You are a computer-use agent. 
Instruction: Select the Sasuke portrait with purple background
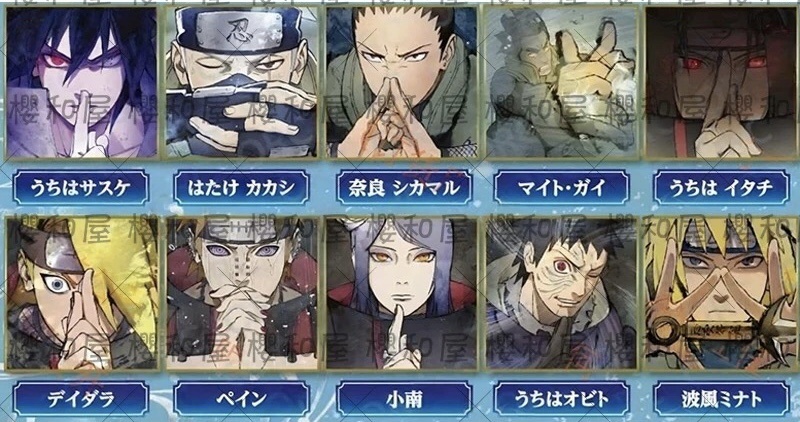pos(81,82)
